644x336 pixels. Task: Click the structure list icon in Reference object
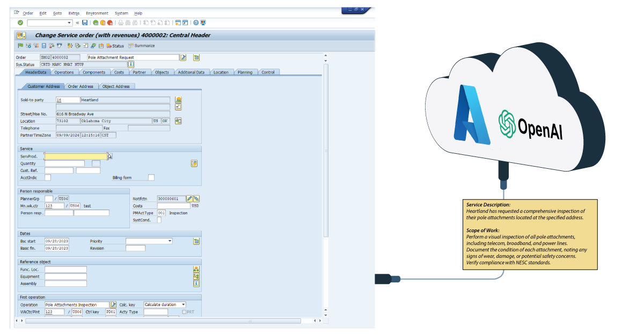[x=196, y=269]
